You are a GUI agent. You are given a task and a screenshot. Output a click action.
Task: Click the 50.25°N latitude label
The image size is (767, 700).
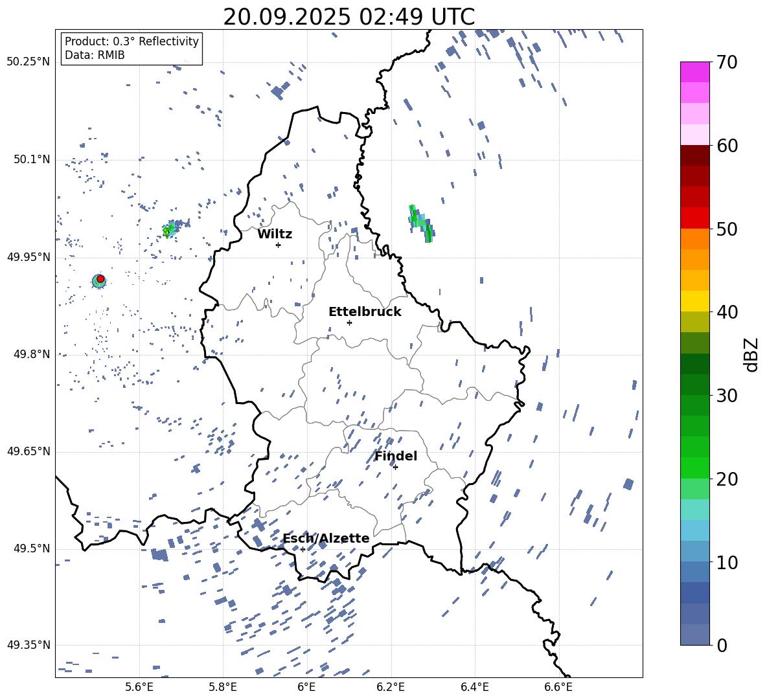(29, 62)
